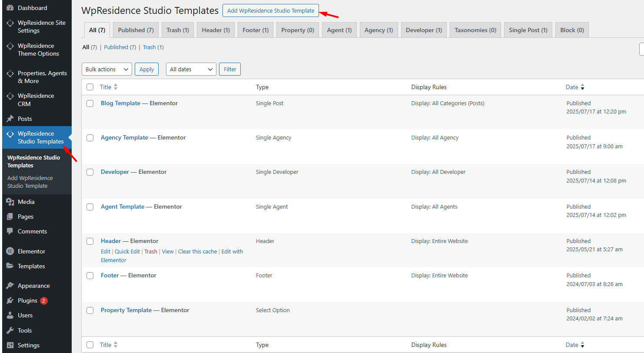This screenshot has height=353, width=644.
Task: Check the Agent Template row checkbox
Action: point(90,207)
